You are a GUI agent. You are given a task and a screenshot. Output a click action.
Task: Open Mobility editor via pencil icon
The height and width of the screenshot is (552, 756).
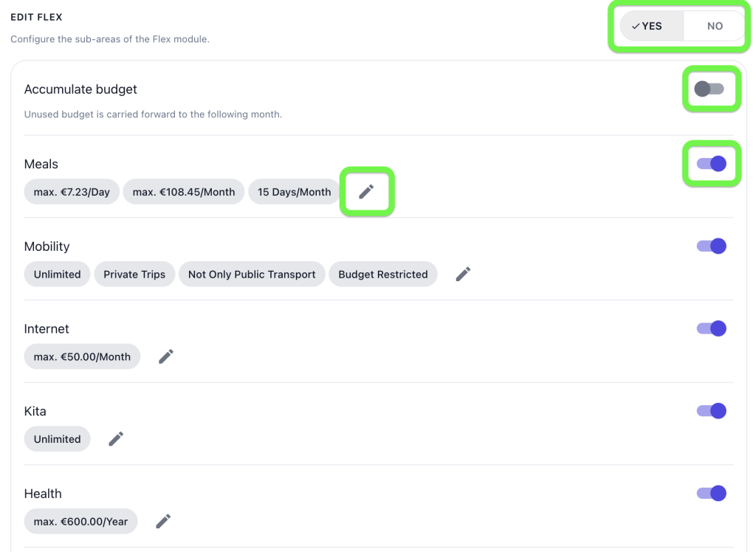(464, 275)
